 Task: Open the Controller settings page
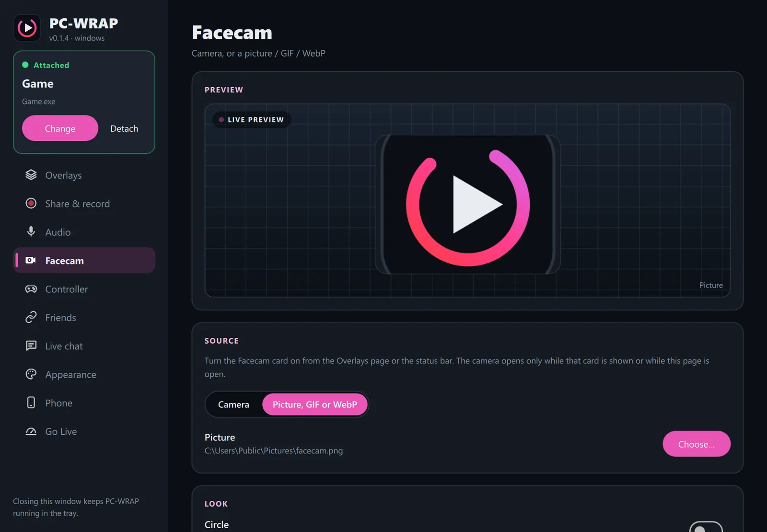[84, 289]
